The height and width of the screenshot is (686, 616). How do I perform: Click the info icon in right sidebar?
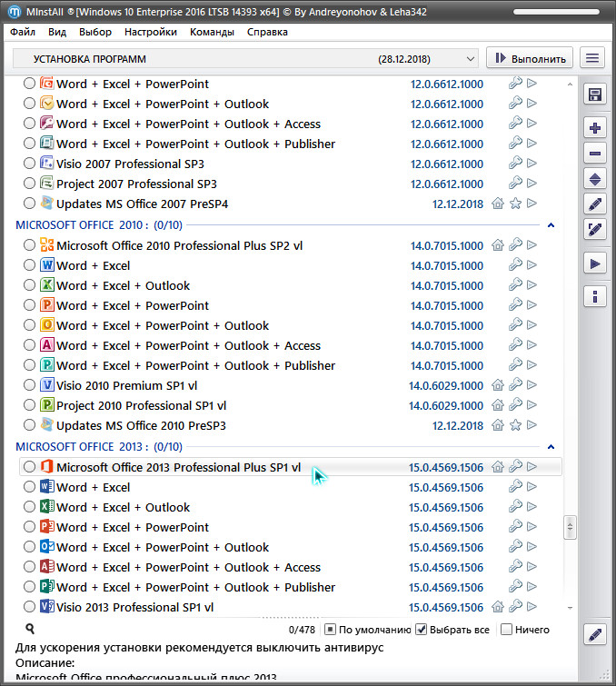(x=595, y=296)
